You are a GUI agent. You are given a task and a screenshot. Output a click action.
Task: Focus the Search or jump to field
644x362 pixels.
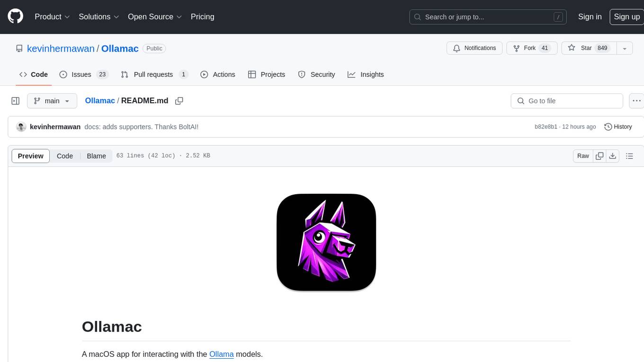tap(488, 17)
